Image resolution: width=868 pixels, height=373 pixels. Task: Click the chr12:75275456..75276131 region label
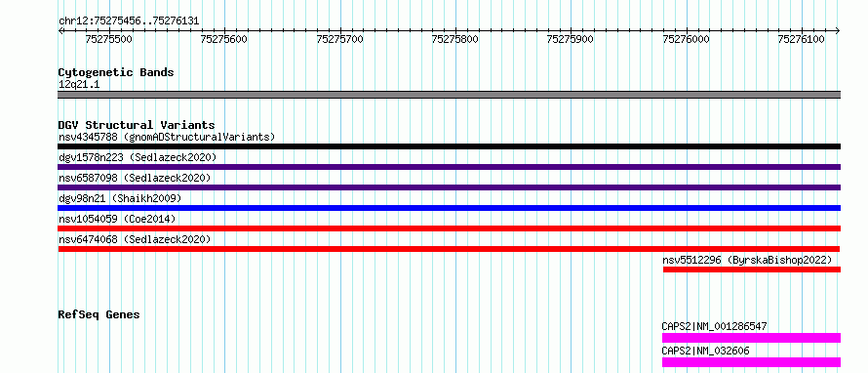point(129,21)
